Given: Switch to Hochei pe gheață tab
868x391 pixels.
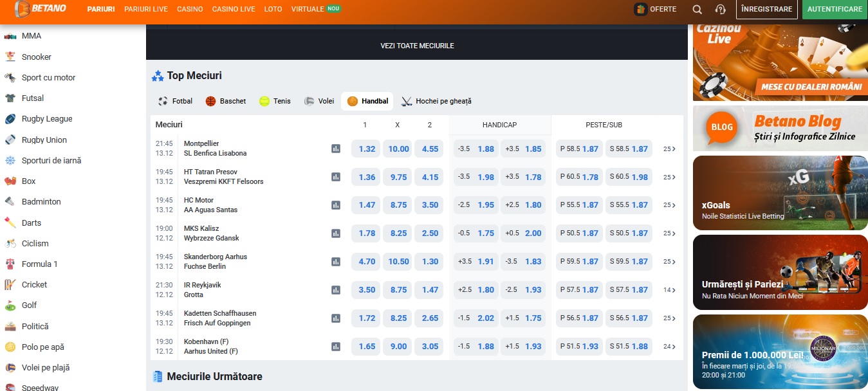Looking at the screenshot, I should pos(437,101).
